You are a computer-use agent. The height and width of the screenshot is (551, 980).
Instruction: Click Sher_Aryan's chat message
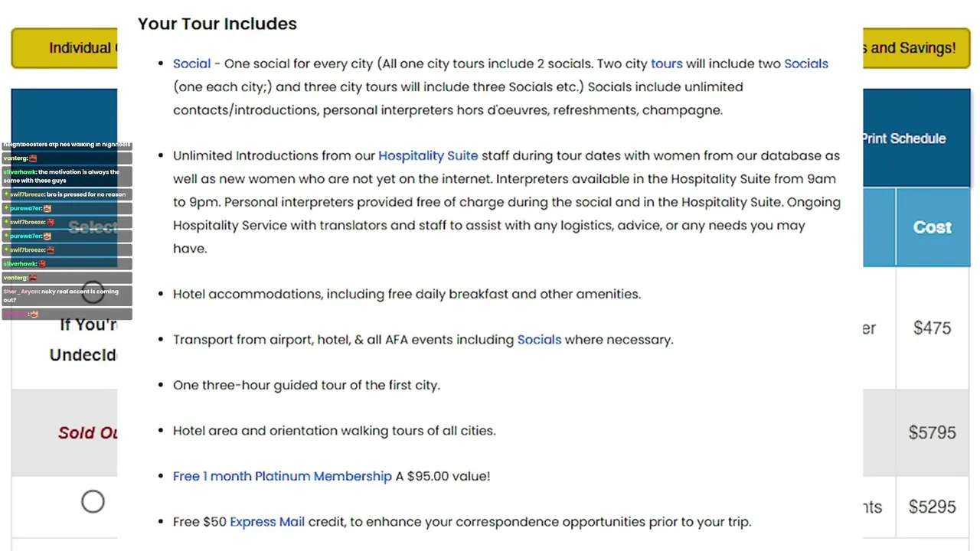[67, 295]
